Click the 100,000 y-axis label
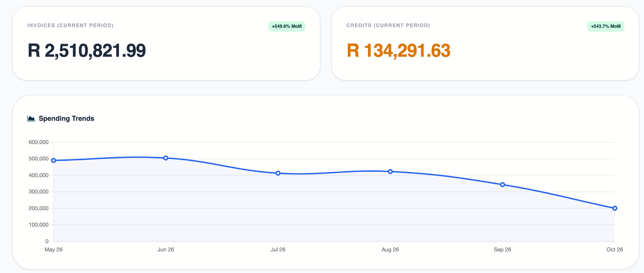644x273 pixels. [38, 225]
